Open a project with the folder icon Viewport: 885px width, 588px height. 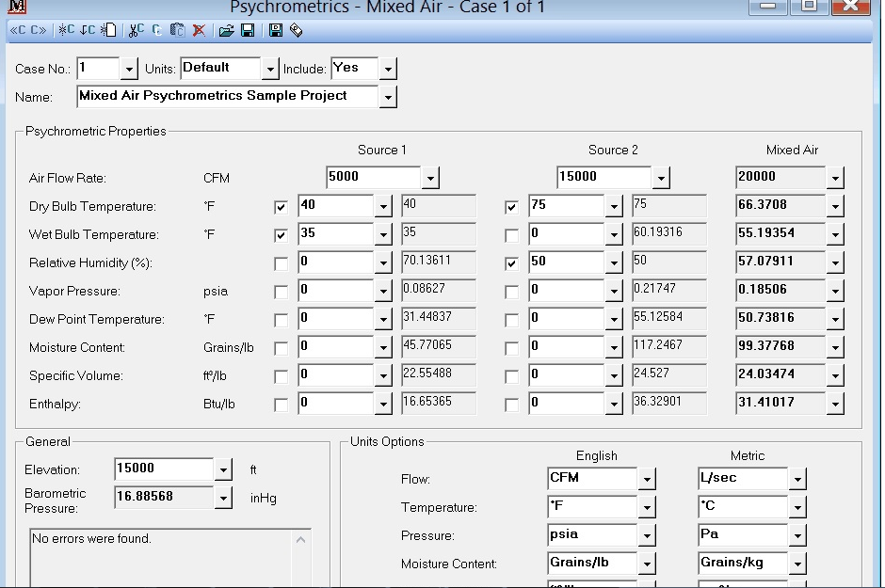pyautogui.click(x=226, y=30)
